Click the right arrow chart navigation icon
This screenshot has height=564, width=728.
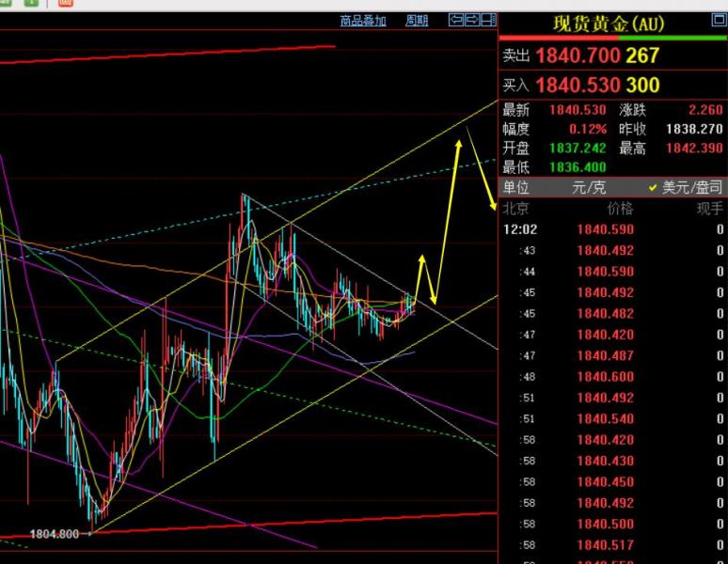click(472, 20)
